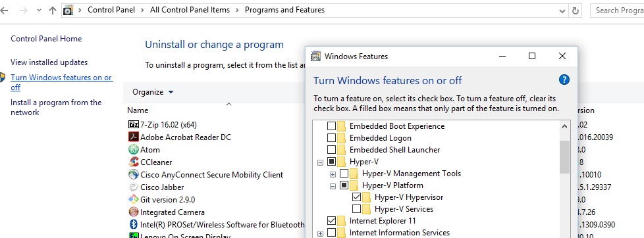Open Control Panel Home link
The width and height of the screenshot is (644, 238).
46,39
